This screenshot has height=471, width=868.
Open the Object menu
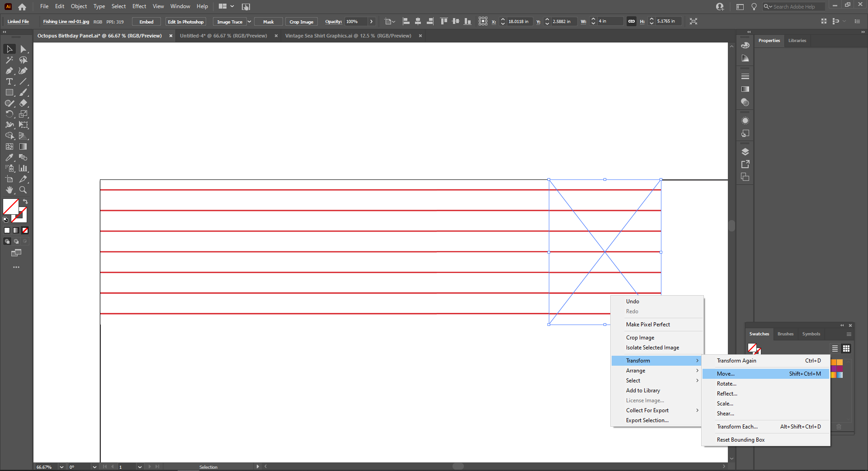(79, 6)
